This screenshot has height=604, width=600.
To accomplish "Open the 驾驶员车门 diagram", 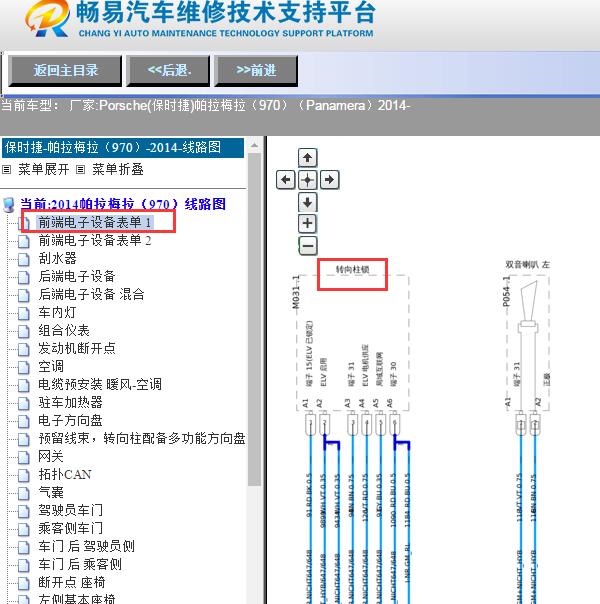I will pyautogui.click(x=70, y=510).
